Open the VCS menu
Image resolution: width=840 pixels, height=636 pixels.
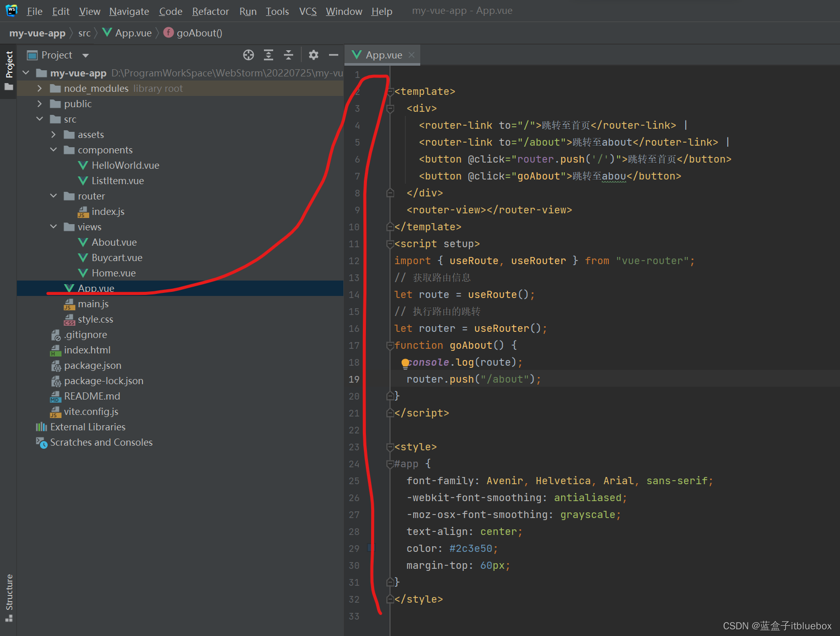tap(308, 11)
